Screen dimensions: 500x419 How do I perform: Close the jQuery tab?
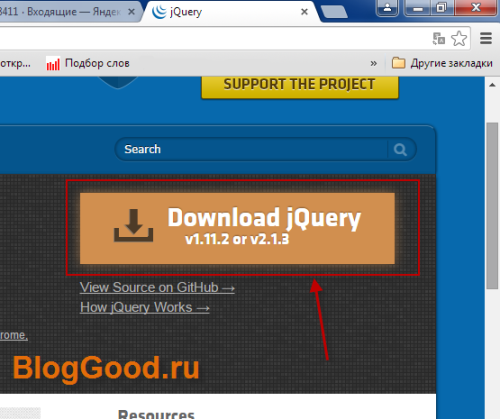(304, 12)
